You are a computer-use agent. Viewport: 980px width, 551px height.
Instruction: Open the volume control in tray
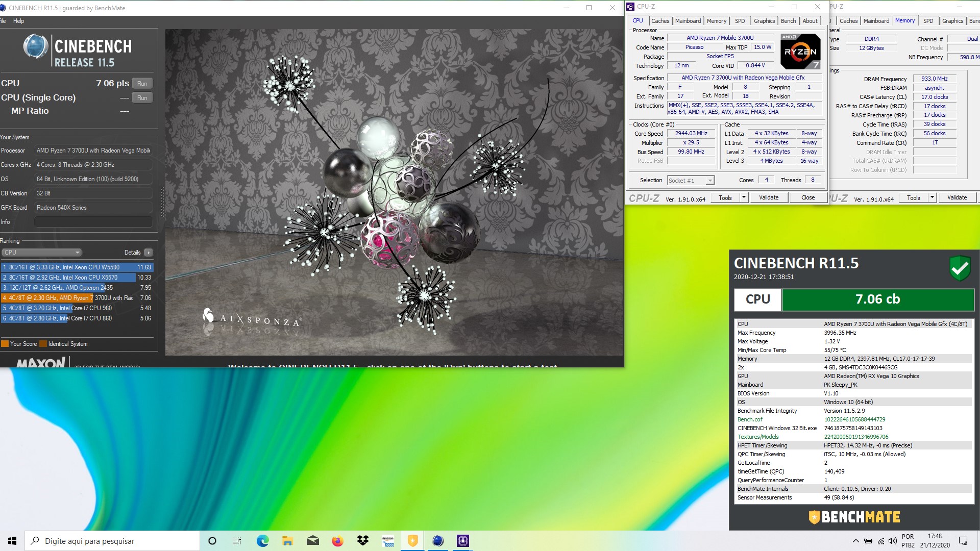tap(893, 541)
